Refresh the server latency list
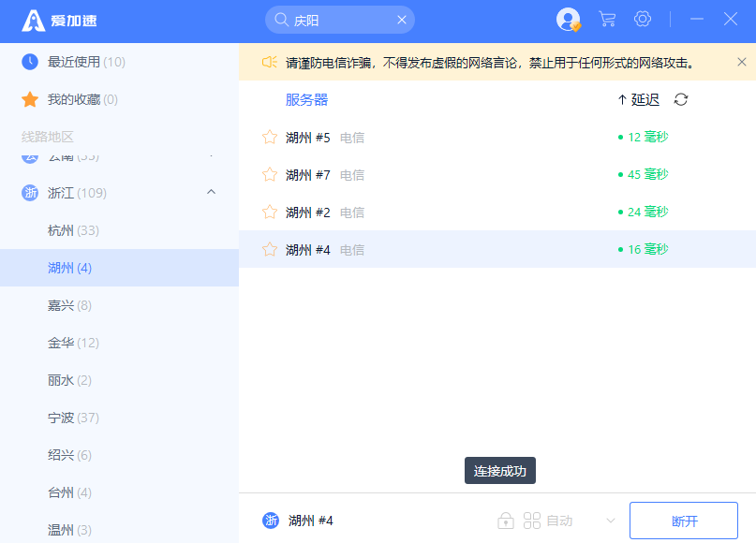The width and height of the screenshot is (756, 543). coord(681,100)
